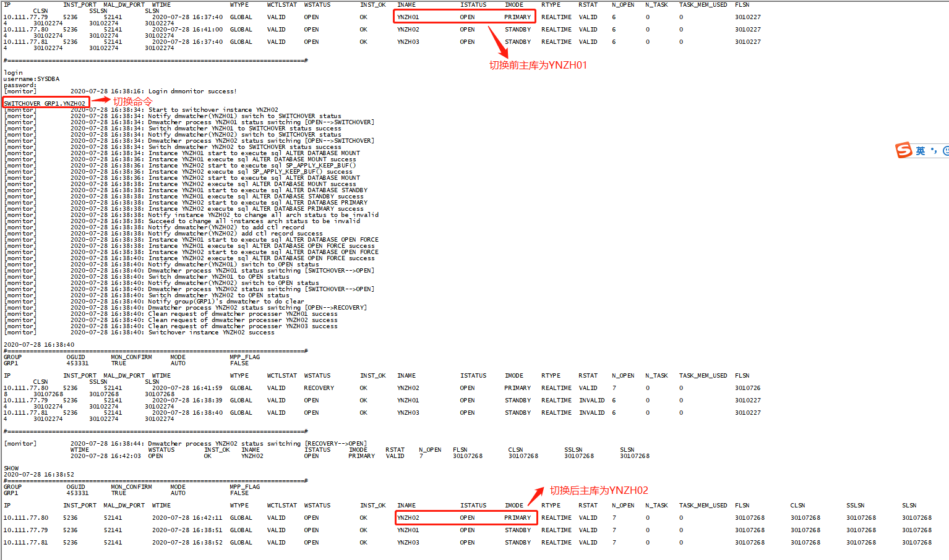
Task: Select 'YNZH02 execute sql ALTER DATABASE PRIMARY success' line
Action: click(256, 209)
